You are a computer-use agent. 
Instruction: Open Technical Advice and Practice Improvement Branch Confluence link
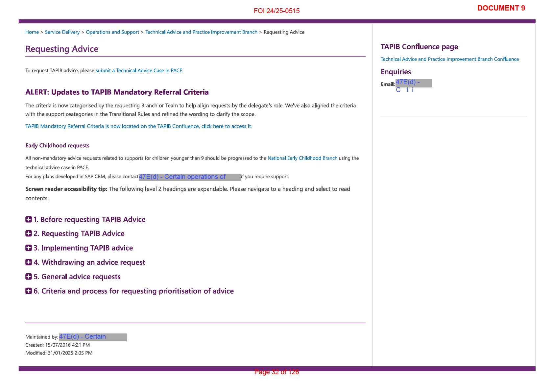[x=450, y=59]
